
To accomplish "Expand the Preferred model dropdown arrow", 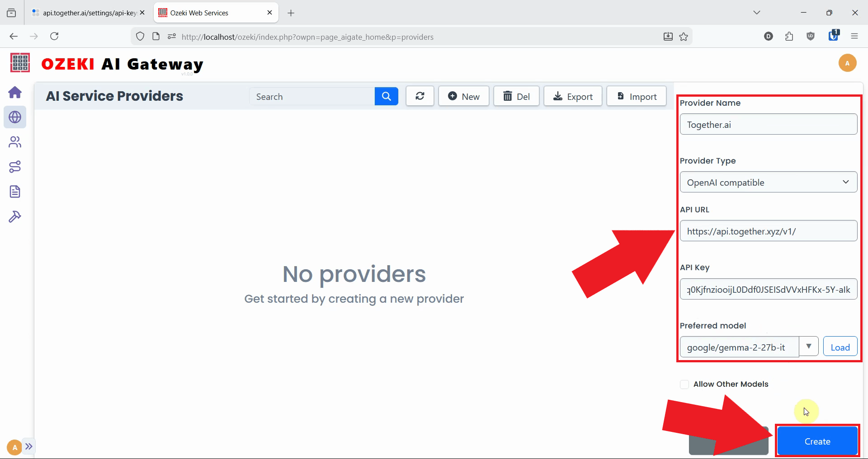I will (809, 347).
